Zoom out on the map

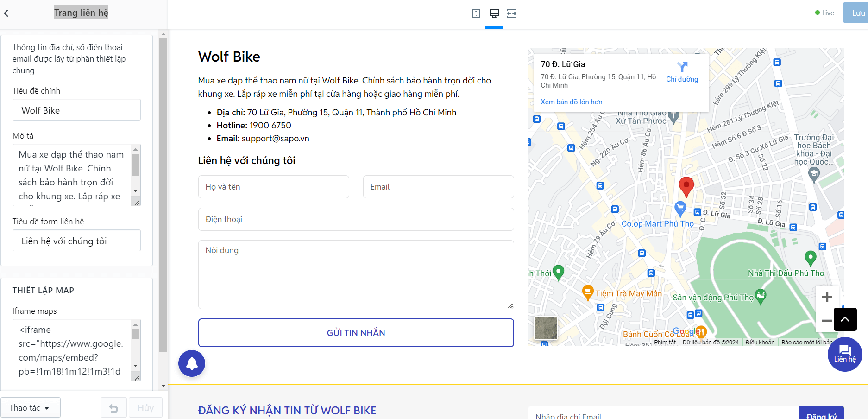point(825,320)
